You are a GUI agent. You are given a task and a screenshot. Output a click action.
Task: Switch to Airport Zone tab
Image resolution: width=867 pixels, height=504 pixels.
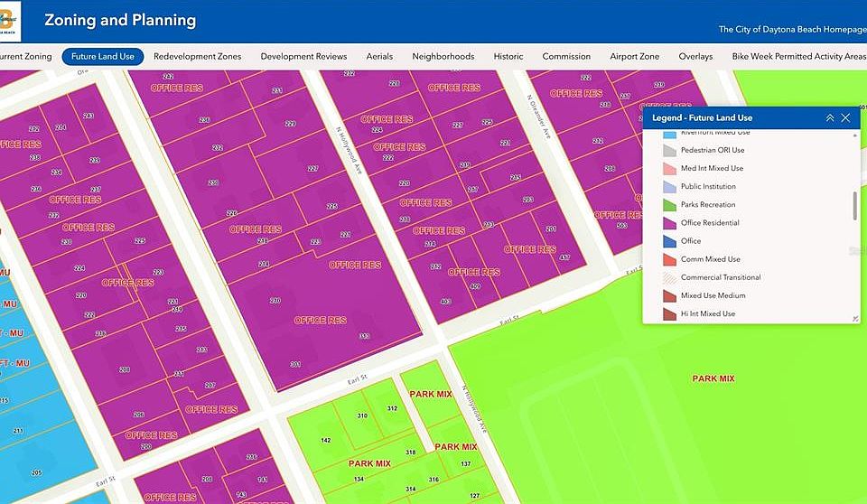pos(634,56)
